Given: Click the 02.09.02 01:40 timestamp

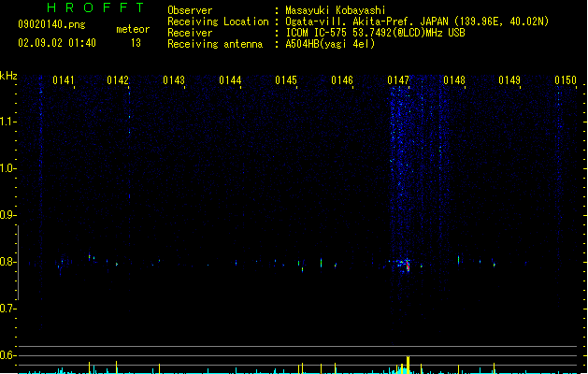Looking at the screenshot, I should pos(57,43).
